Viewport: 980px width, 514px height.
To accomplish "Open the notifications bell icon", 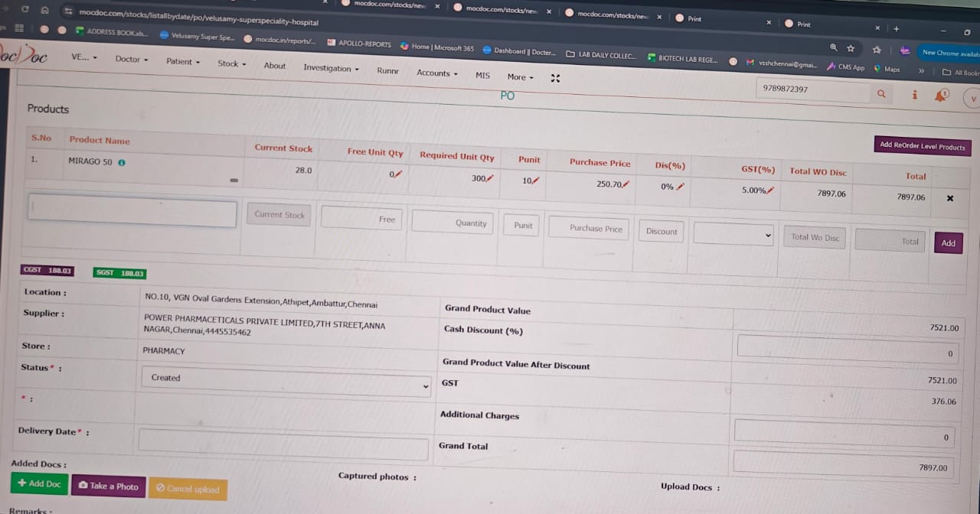I will [941, 96].
